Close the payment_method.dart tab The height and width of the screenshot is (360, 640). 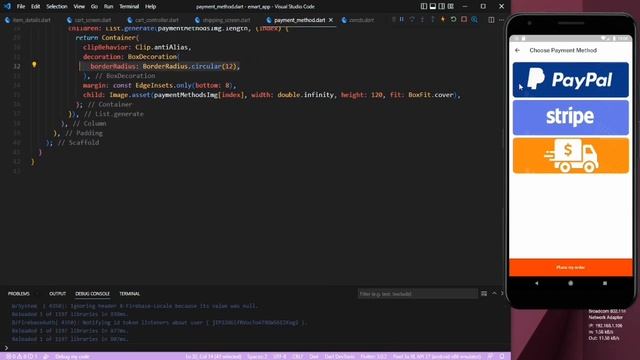[331, 20]
